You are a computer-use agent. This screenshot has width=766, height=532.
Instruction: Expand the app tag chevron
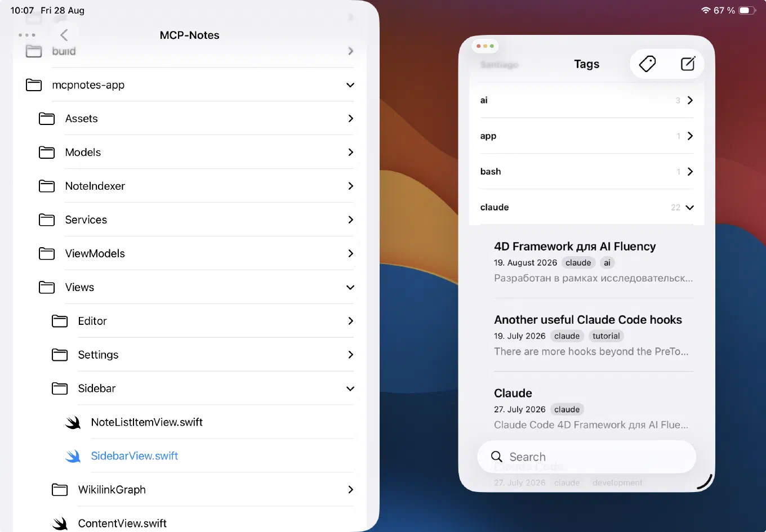pos(690,136)
